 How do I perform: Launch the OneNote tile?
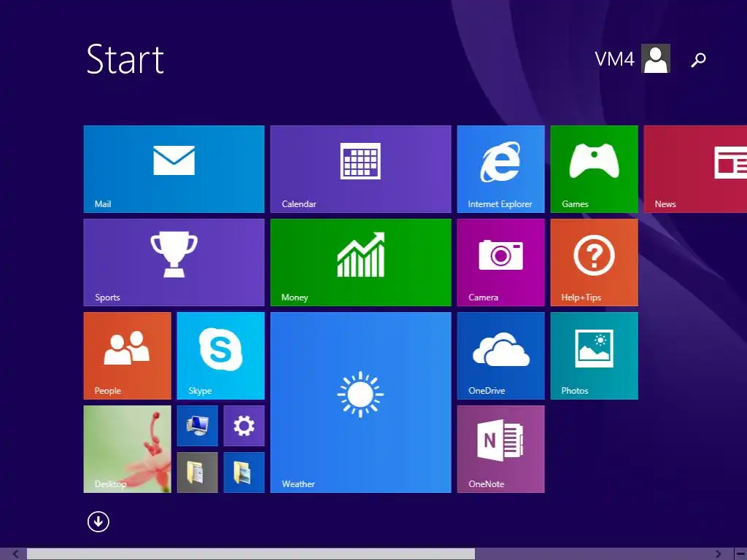[500, 449]
